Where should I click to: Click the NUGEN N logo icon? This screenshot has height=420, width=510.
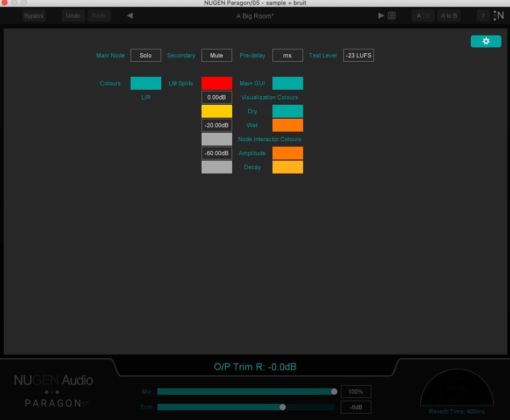click(x=499, y=16)
